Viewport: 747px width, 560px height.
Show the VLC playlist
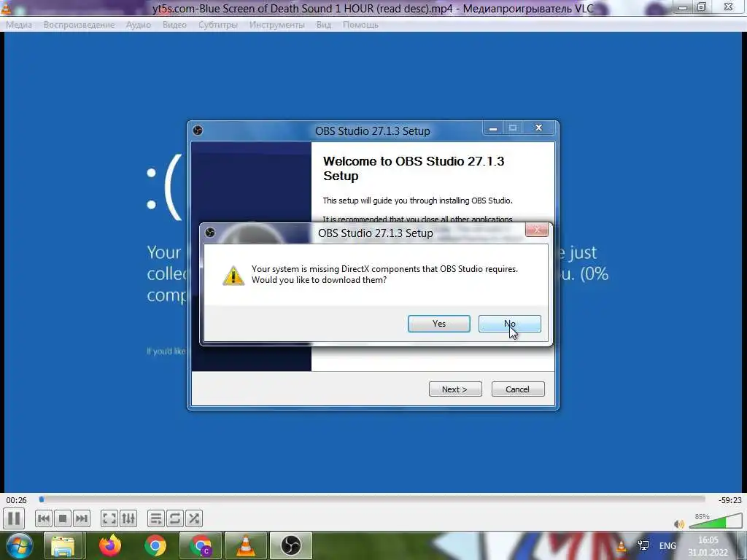[156, 518]
